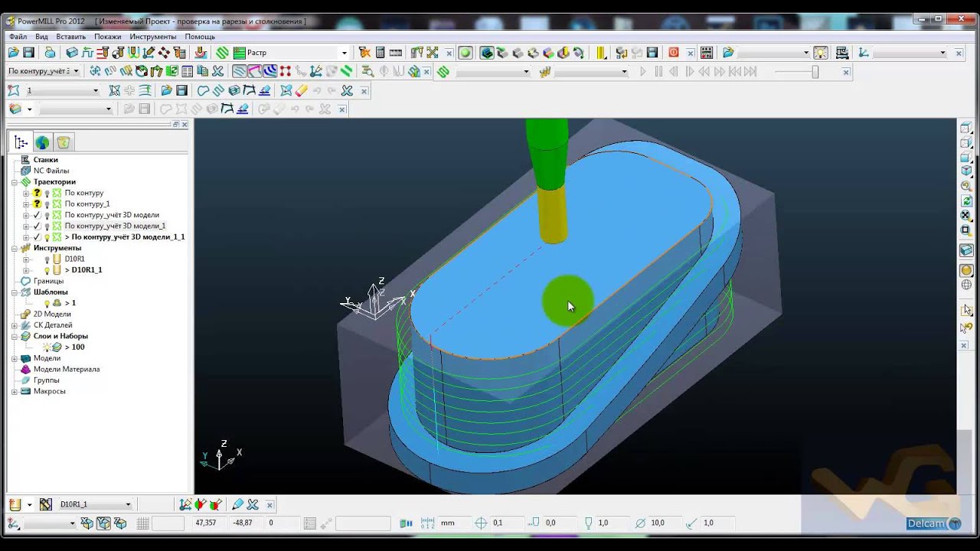Click the toolpath verification magnifier icon
The width and height of the screenshot is (980, 551).
point(368,71)
